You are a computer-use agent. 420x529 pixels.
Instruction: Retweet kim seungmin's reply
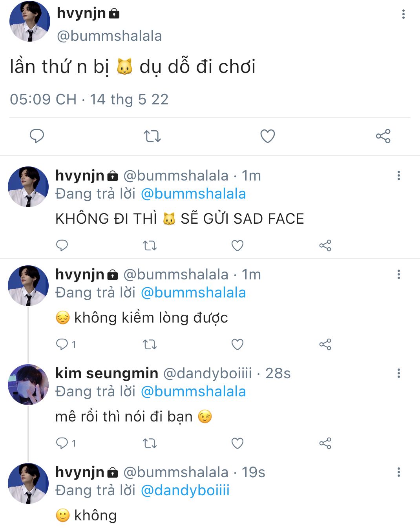coord(150,443)
